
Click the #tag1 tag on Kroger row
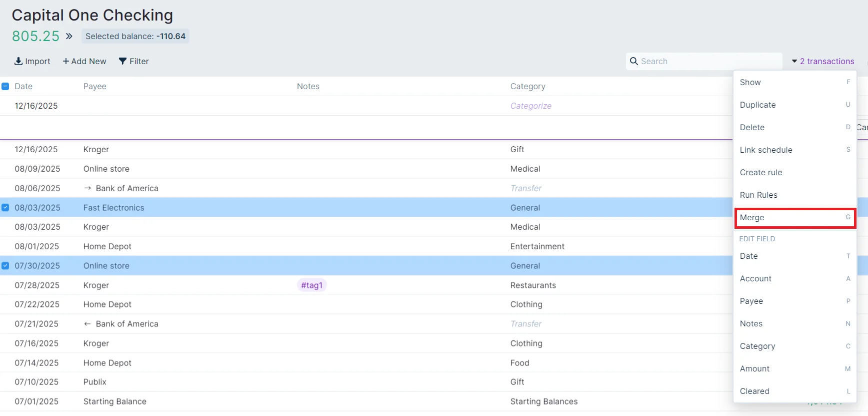(x=311, y=285)
